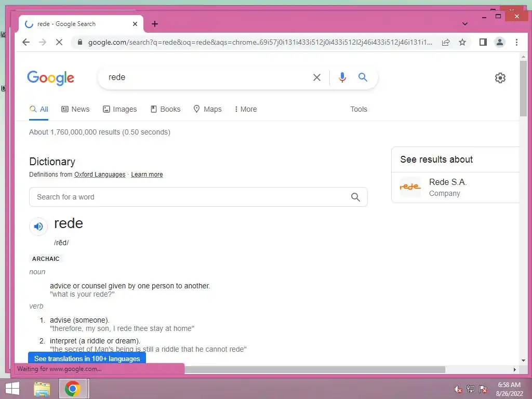Viewport: 532px width, 399px height.
Task: Clear the Google search box text
Action: [317, 77]
